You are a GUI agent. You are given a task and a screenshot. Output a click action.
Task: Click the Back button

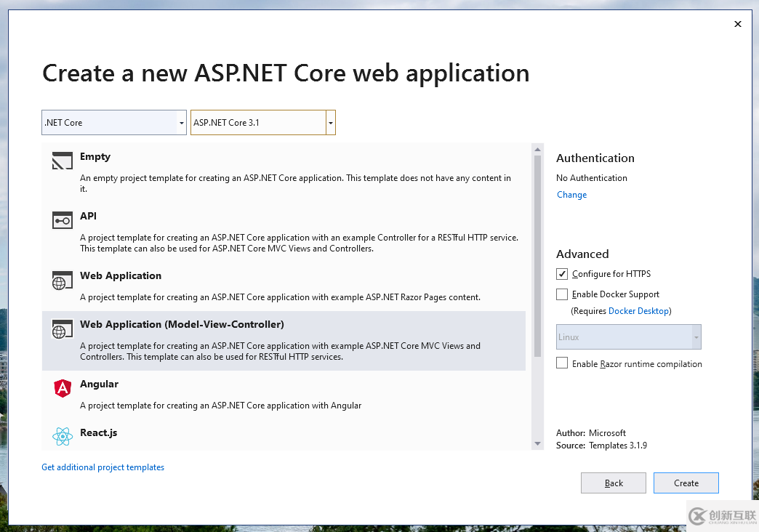(x=614, y=483)
